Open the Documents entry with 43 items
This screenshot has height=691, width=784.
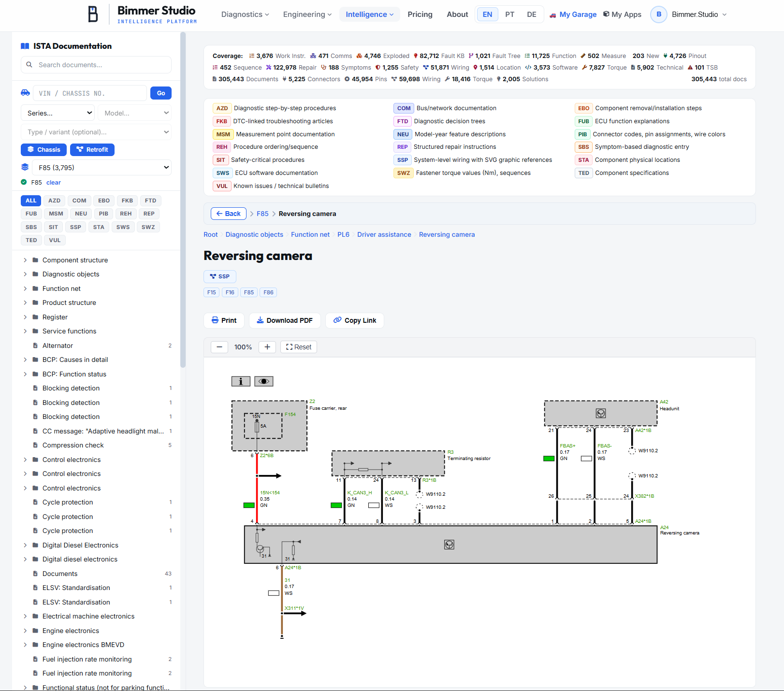click(60, 574)
